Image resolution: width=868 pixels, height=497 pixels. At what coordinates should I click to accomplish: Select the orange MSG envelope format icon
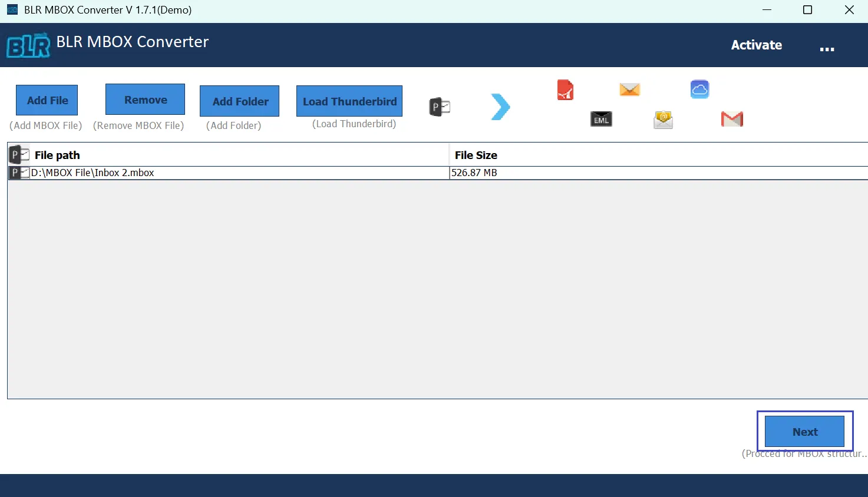click(x=629, y=89)
